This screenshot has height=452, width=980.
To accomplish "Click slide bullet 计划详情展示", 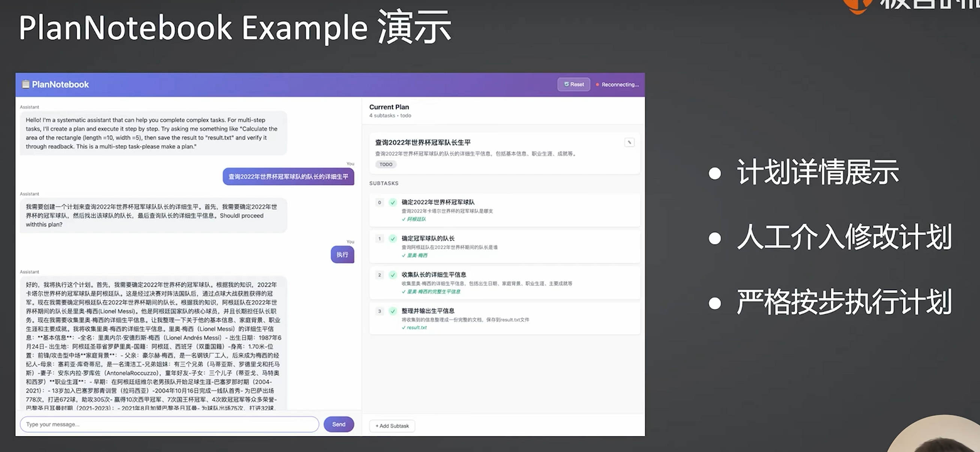I will (x=817, y=172).
